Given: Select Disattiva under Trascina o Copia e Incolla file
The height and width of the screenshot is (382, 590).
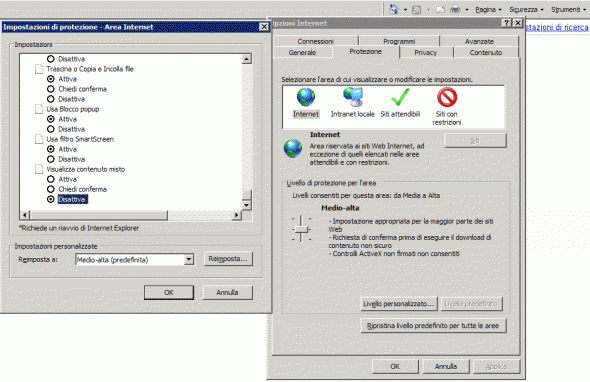Looking at the screenshot, I should [51, 99].
